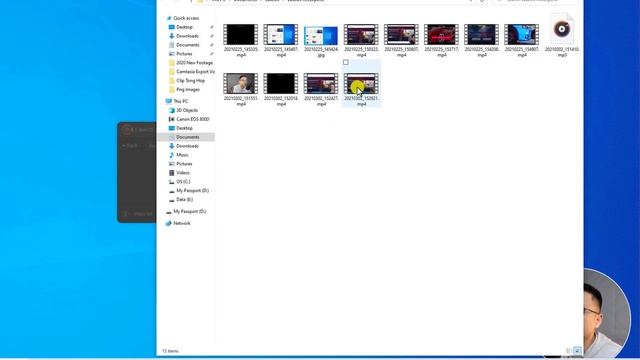Select video file 20210225_150807.mp4
The width and height of the screenshot is (640, 360).
tap(401, 40)
